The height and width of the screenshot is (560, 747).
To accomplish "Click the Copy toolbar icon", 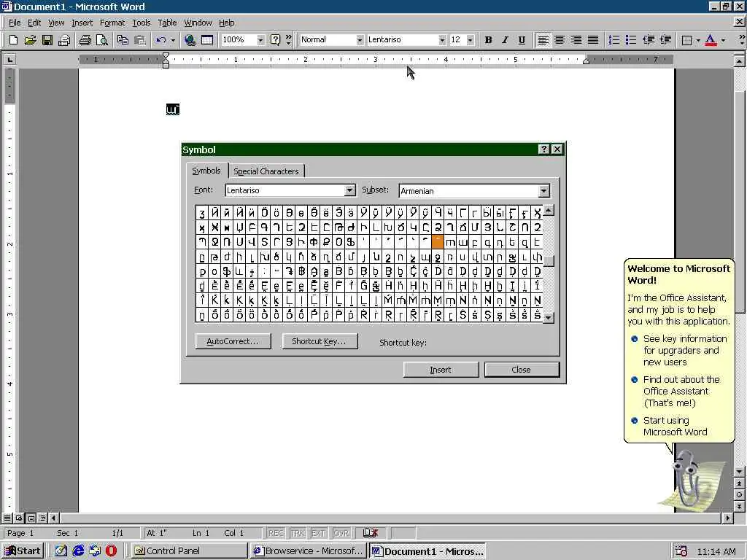I will click(x=123, y=40).
